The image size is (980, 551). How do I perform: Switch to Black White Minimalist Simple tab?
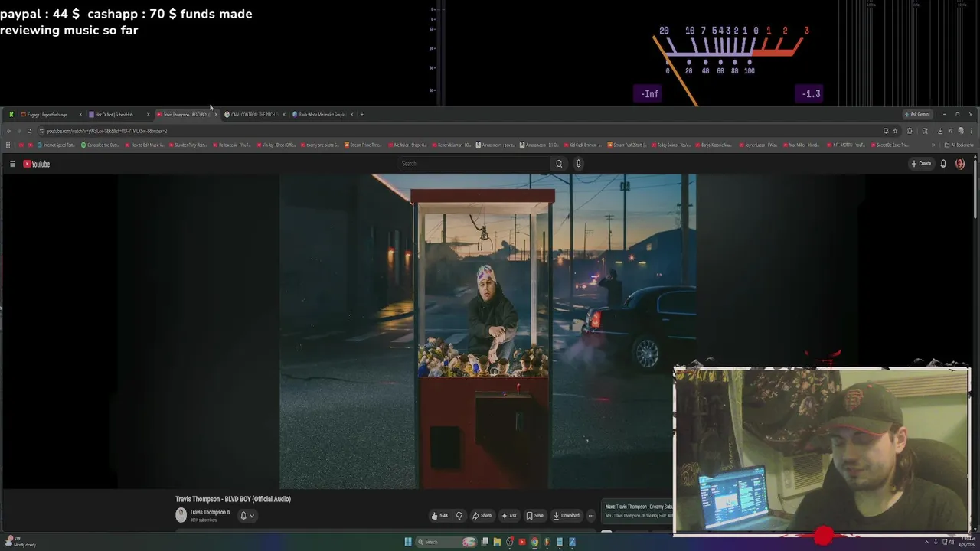coord(322,115)
